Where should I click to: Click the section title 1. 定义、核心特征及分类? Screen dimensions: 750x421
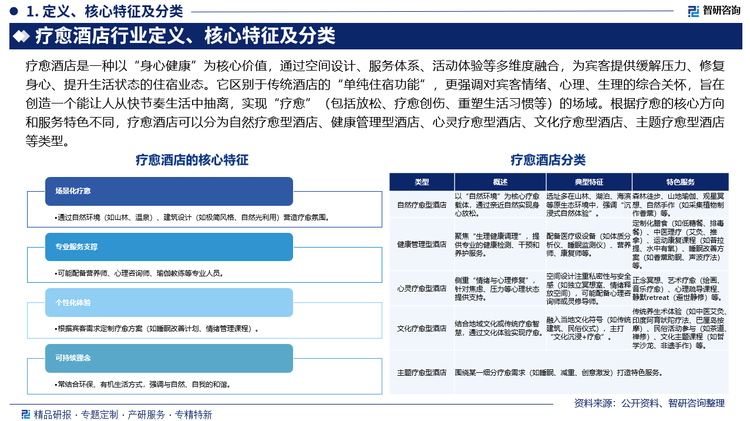pyautogui.click(x=104, y=11)
